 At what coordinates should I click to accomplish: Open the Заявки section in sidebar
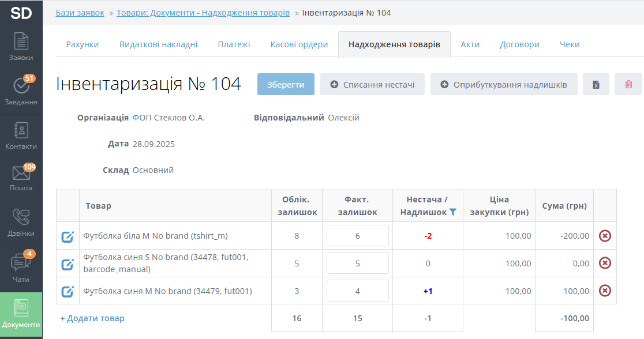[21, 47]
